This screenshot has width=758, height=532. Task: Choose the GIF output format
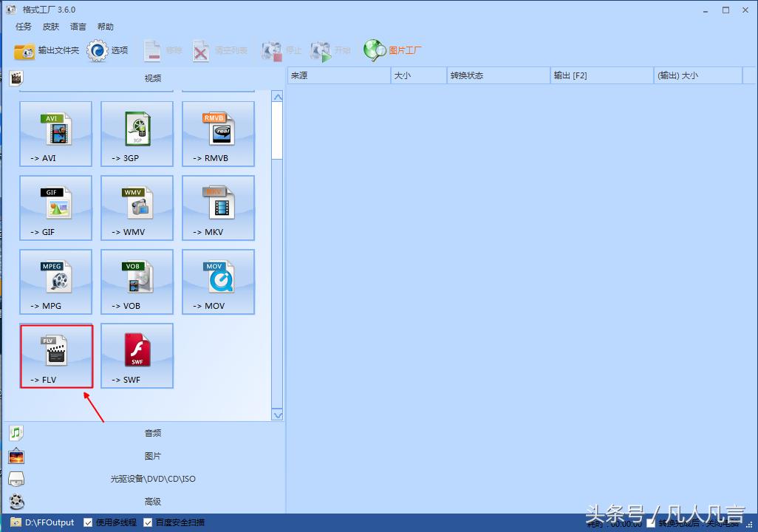click(x=55, y=208)
